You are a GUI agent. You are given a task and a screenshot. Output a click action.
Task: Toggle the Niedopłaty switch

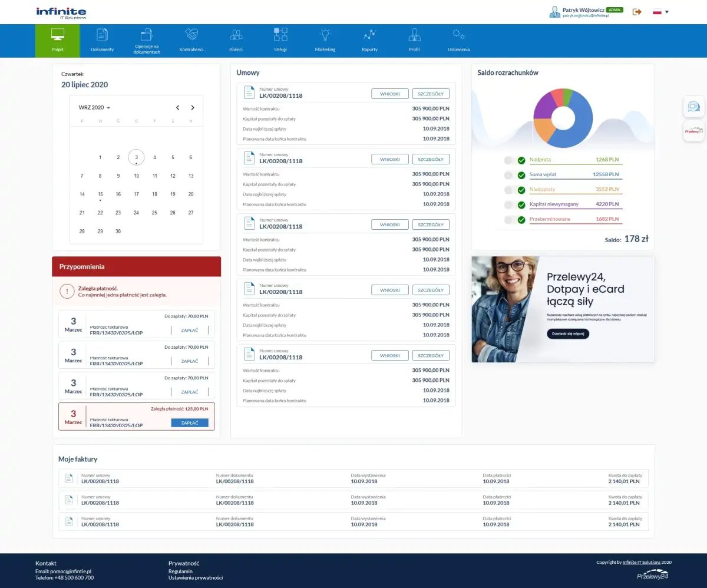(x=515, y=190)
